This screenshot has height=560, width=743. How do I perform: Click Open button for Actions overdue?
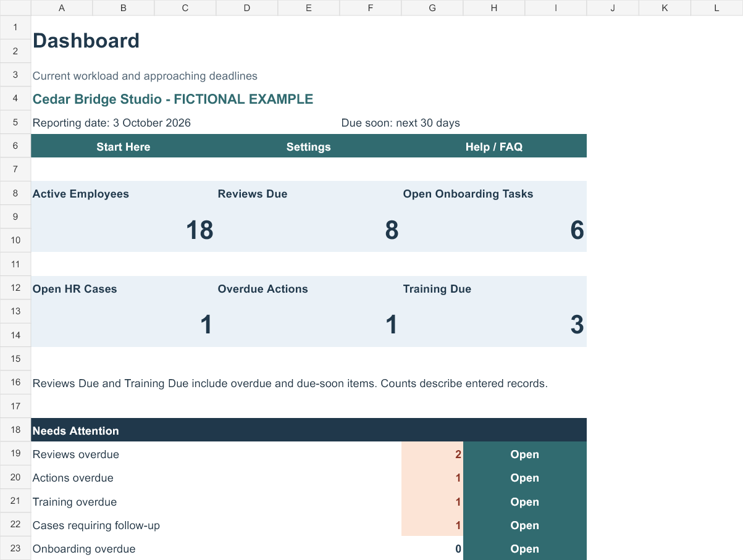click(525, 478)
